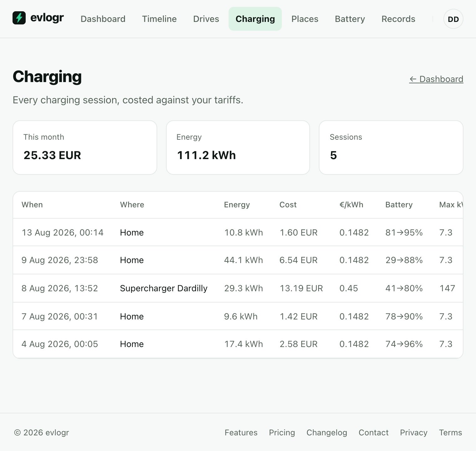This screenshot has height=451, width=476.
Task: Switch to the Drives tab
Action: point(206,19)
